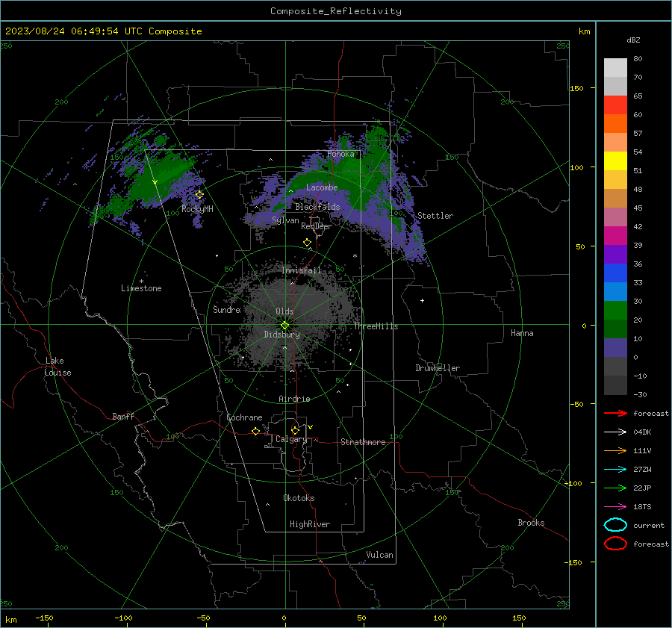Click the Calgary city label
The image size is (672, 628).
pyautogui.click(x=291, y=439)
